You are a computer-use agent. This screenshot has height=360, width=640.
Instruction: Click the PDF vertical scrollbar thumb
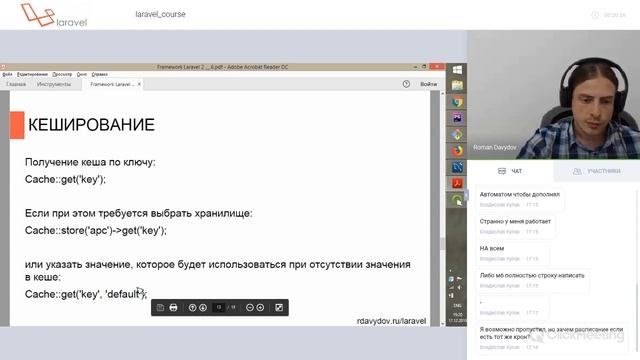(x=442, y=243)
